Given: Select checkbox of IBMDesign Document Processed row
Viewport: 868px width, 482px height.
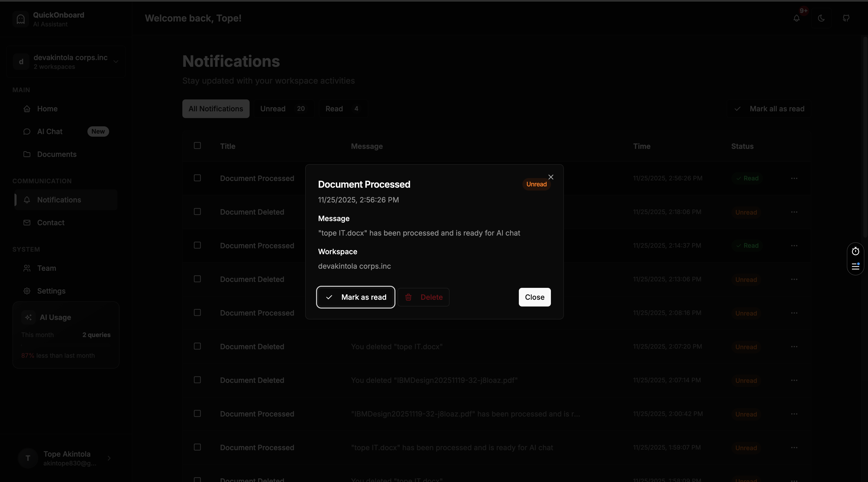Looking at the screenshot, I should click(197, 413).
